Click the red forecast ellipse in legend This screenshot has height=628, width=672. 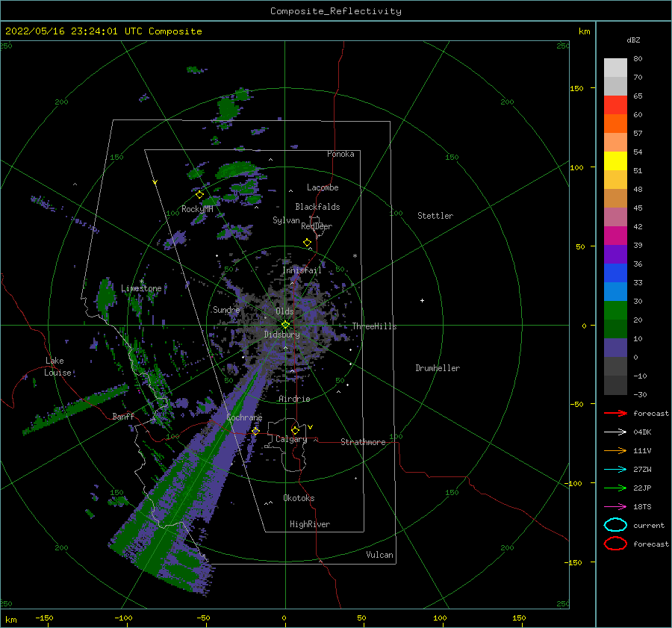pyautogui.click(x=615, y=544)
